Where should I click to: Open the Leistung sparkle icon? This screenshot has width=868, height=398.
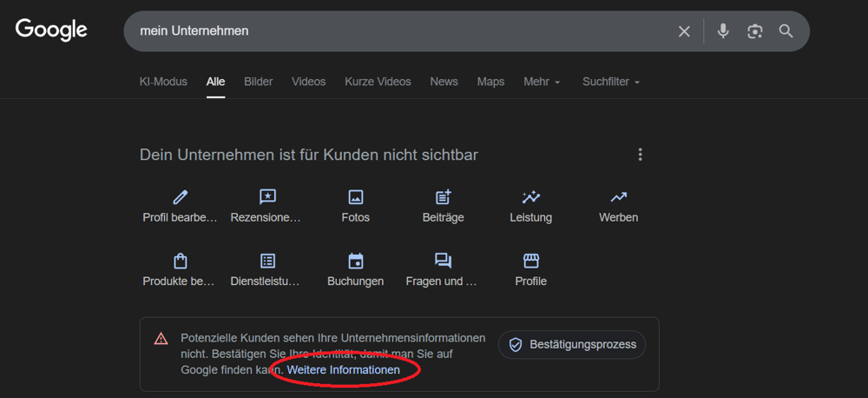531,196
